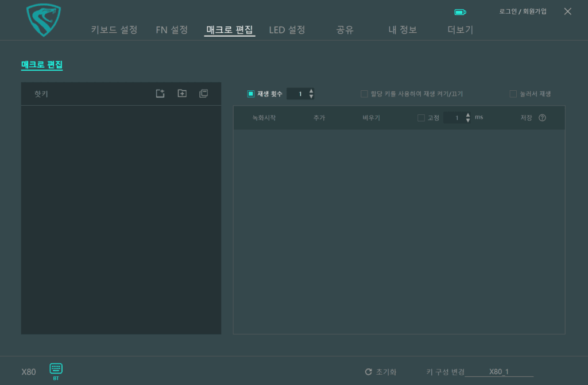The height and width of the screenshot is (385, 588).
Task: Click the BT keyboard connection icon
Action: coord(56,369)
